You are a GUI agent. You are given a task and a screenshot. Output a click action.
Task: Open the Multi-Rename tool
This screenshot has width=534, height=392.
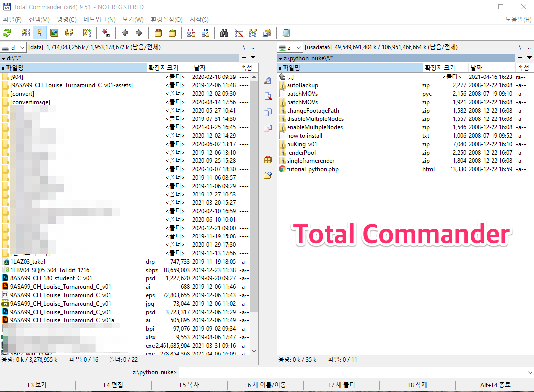pyautogui.click(x=239, y=33)
